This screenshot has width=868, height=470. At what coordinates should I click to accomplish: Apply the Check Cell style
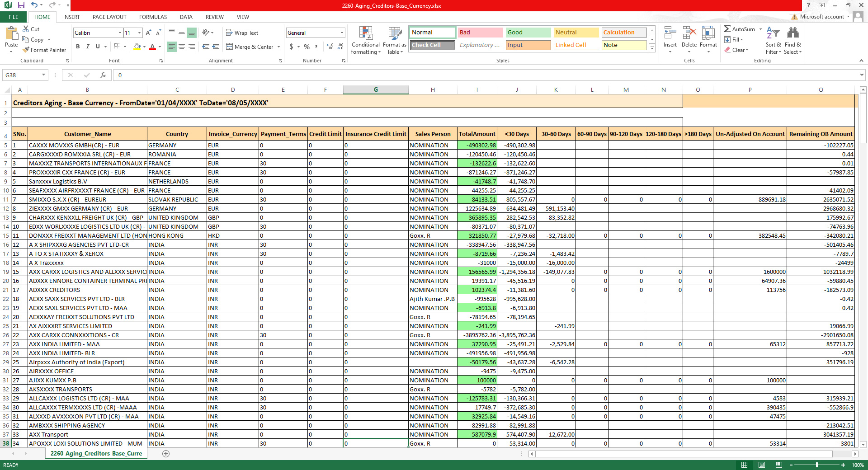(x=433, y=45)
